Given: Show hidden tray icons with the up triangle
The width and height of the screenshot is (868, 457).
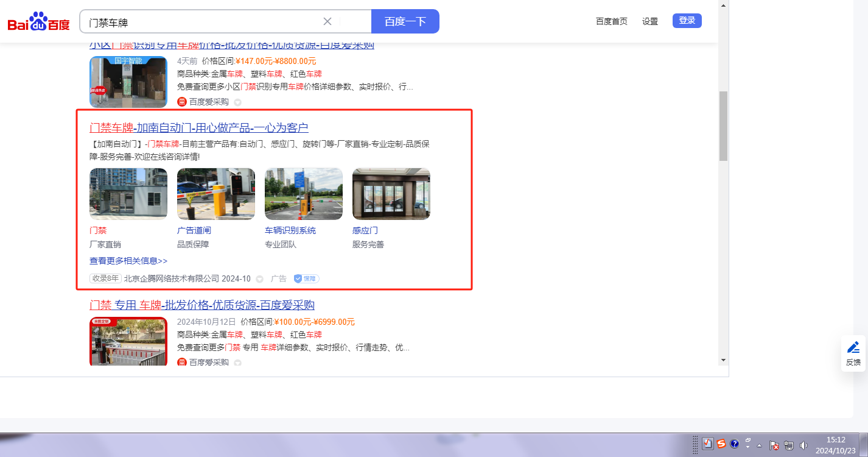Looking at the screenshot, I should coord(760,445).
